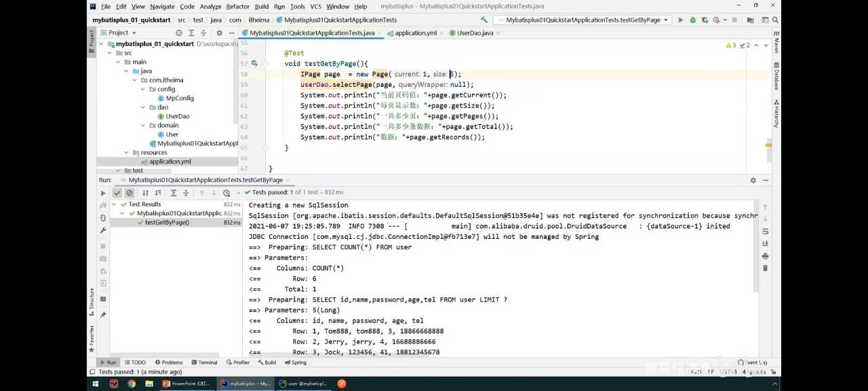Click the print icon beside console output

(765, 256)
